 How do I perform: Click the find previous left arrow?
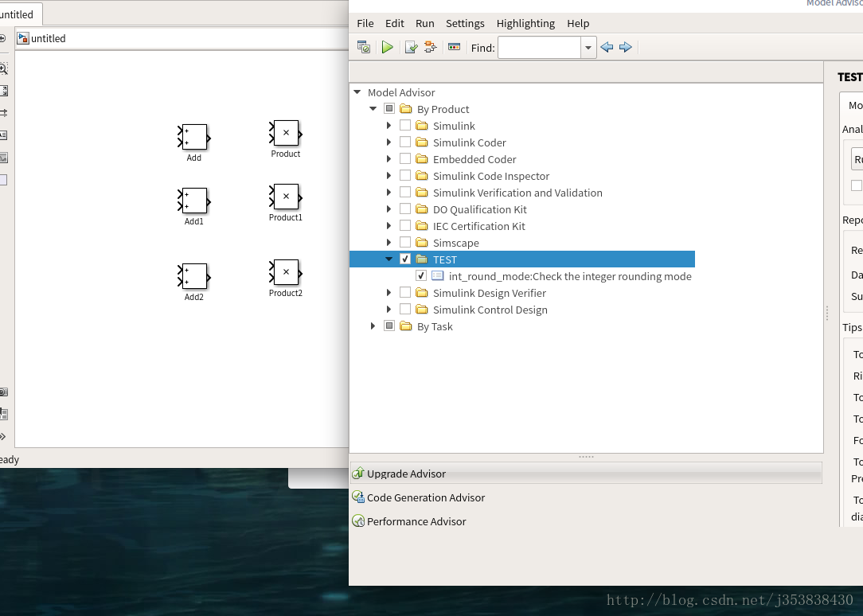[x=607, y=48]
